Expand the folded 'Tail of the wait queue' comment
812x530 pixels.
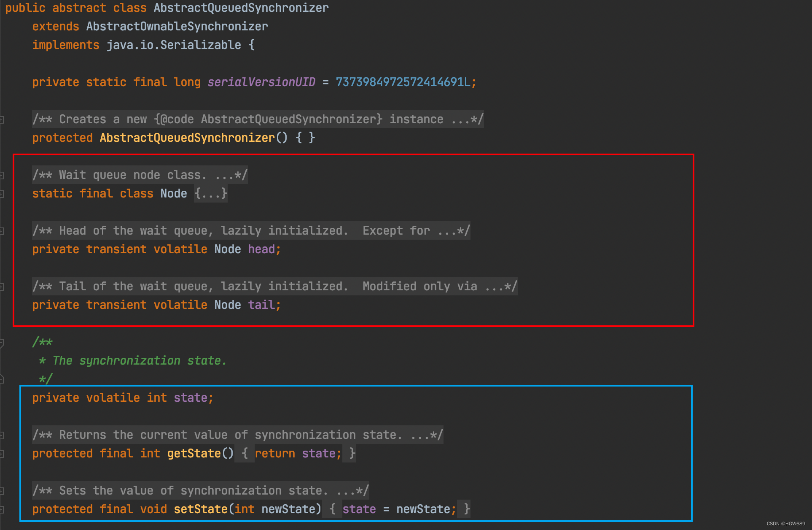(x=275, y=286)
